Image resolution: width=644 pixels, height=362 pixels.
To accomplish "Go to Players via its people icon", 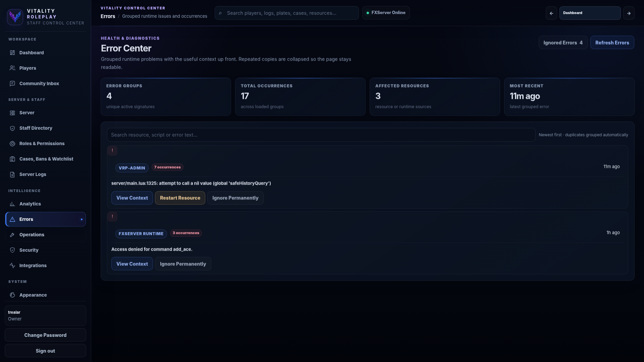I will point(12,68).
